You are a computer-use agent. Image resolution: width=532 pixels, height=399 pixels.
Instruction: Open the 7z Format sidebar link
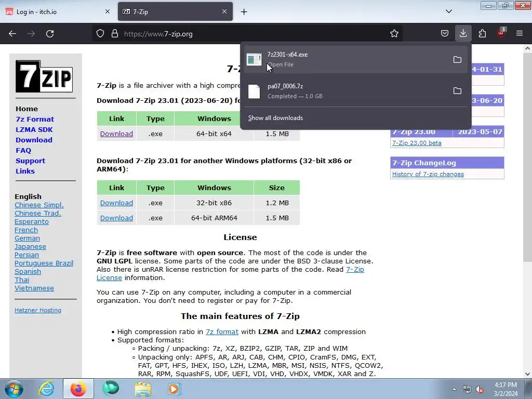coord(35,119)
